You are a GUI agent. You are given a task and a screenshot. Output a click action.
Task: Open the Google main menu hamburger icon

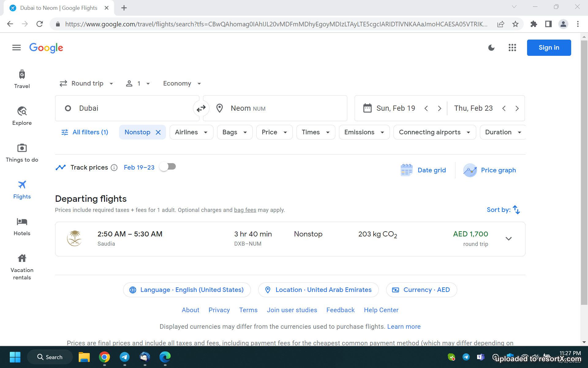tap(17, 48)
